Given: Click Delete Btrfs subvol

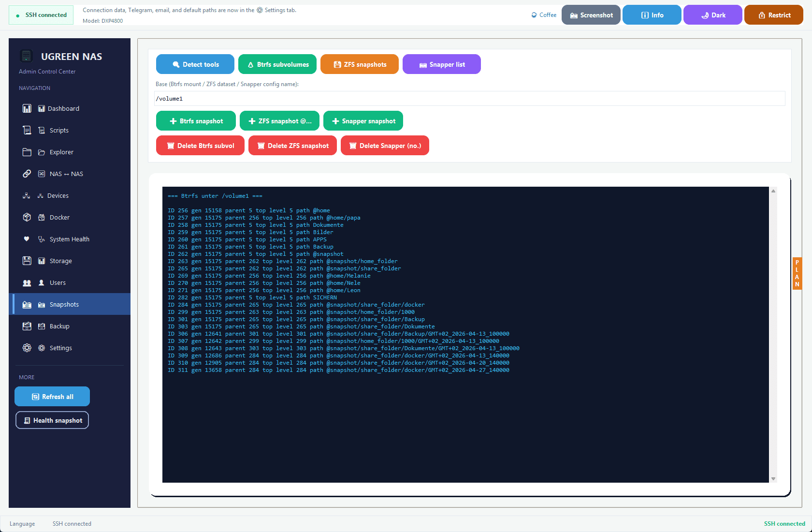Looking at the screenshot, I should [x=200, y=146].
